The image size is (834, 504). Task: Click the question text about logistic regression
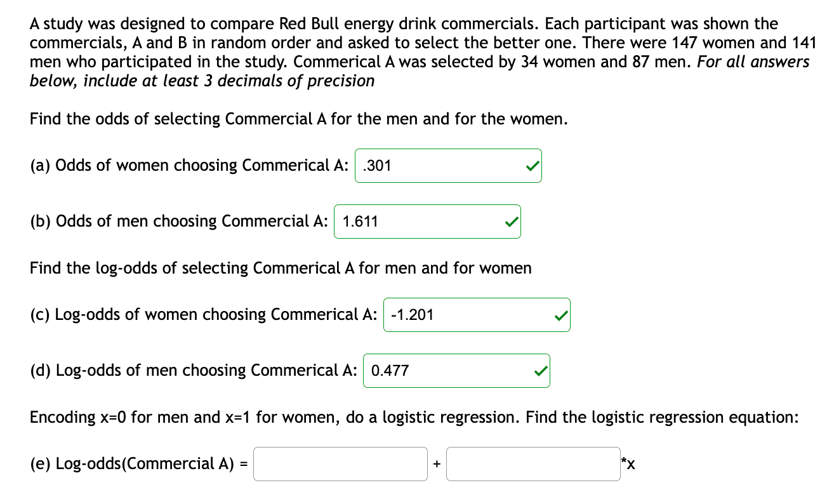pos(414,417)
